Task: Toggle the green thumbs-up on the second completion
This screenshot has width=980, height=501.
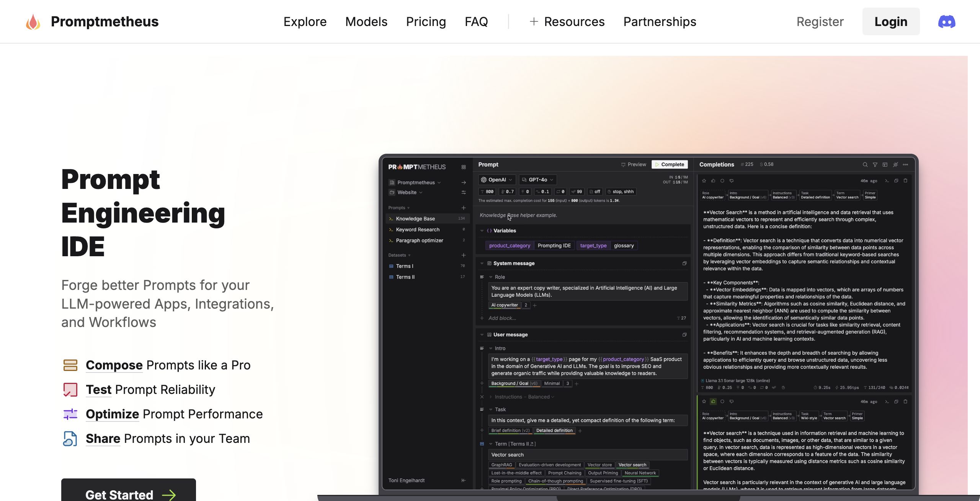Action: (713, 402)
